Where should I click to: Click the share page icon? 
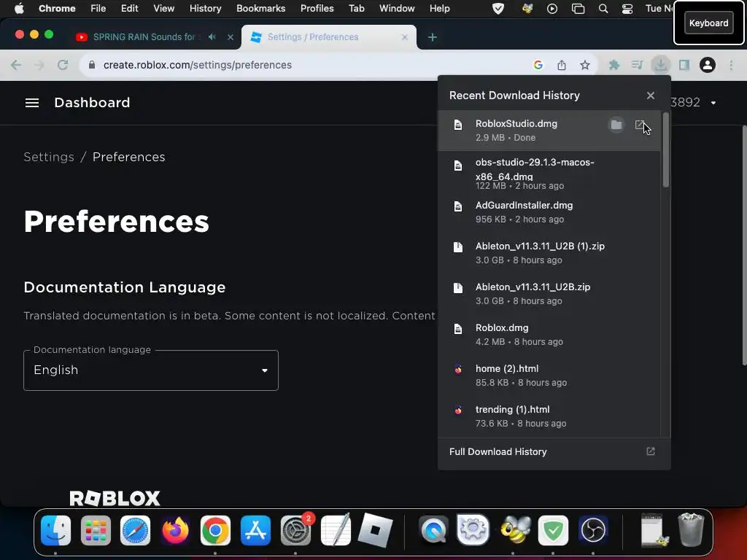pyautogui.click(x=562, y=65)
